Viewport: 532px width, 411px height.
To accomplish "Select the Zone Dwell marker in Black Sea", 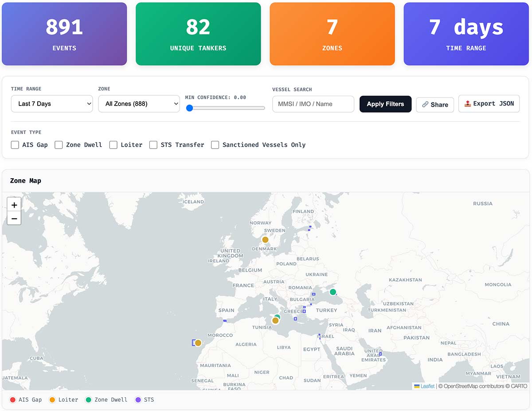I will (333, 292).
